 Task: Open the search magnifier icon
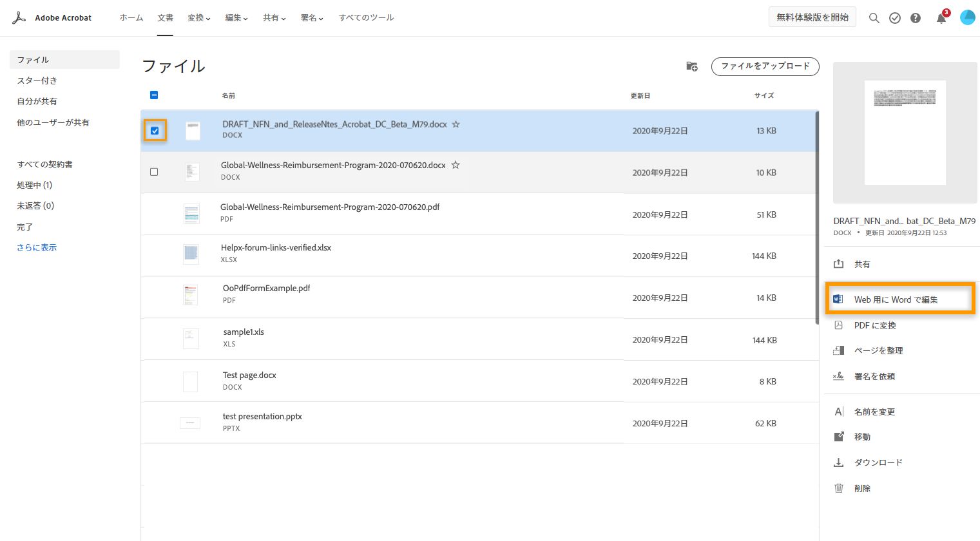coord(874,18)
